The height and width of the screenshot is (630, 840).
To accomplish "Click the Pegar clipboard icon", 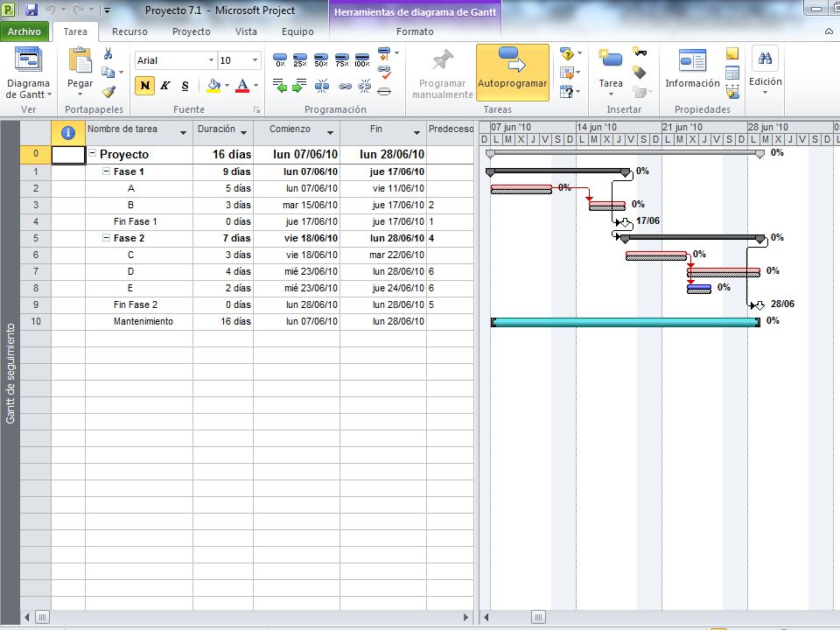I will click(80, 60).
